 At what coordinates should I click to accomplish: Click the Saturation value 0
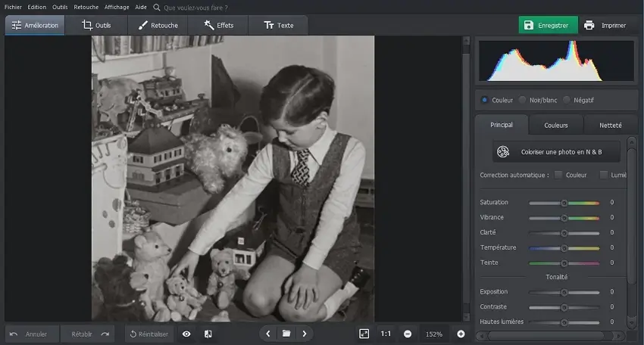(612, 202)
